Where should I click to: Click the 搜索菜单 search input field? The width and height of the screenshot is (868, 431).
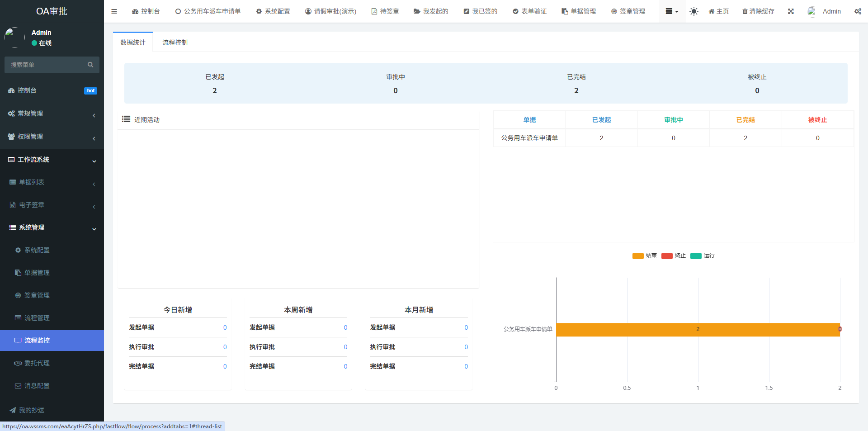click(45, 65)
